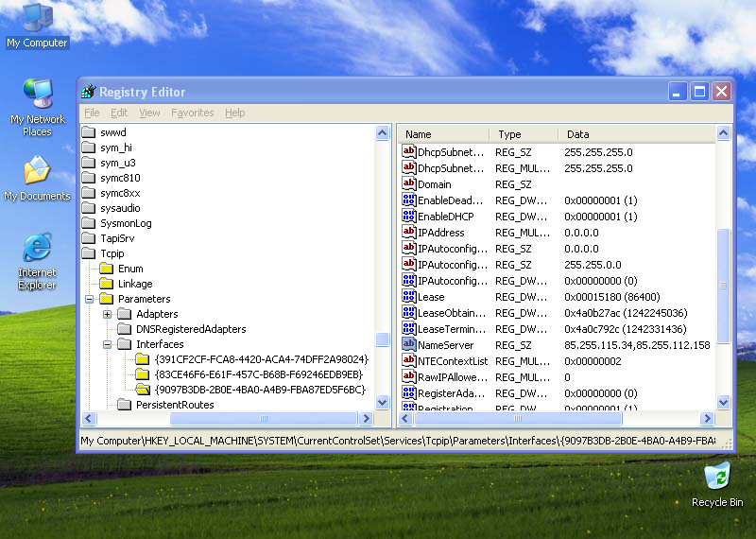Select the symc8xx tree entry
The image size is (756, 539).
click(x=120, y=193)
